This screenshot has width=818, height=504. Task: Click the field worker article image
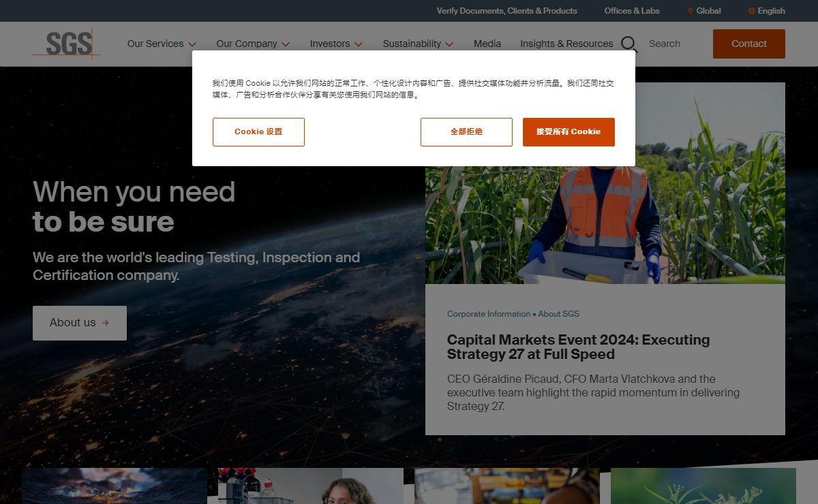point(605,225)
